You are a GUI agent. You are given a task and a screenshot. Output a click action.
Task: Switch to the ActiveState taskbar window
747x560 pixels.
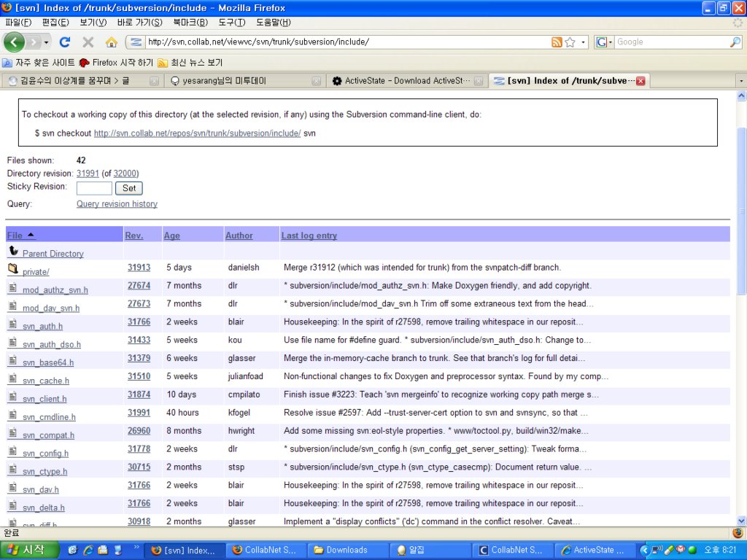pos(595,550)
